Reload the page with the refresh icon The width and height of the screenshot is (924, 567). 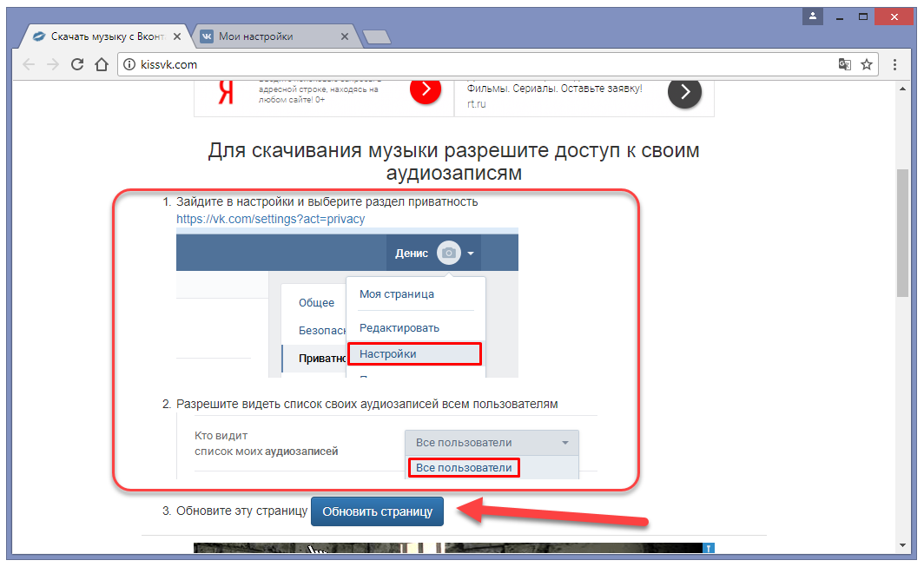(77, 64)
